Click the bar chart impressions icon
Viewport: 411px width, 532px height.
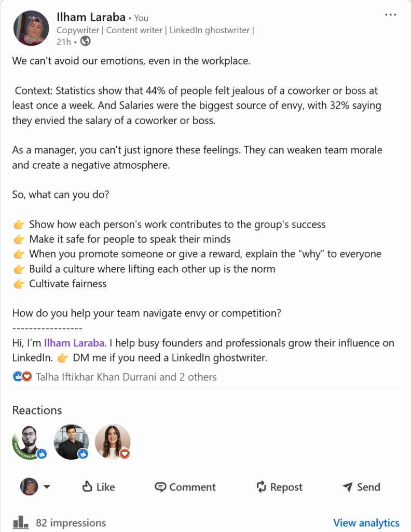point(20,522)
